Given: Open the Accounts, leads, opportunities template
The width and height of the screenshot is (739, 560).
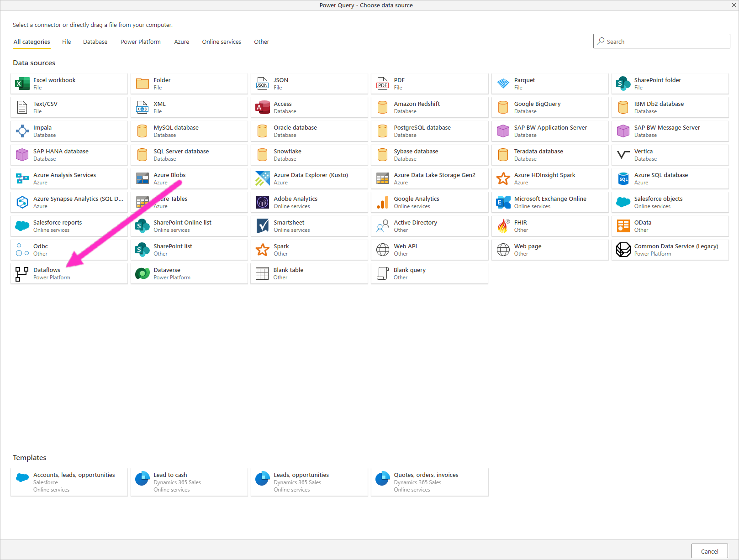Looking at the screenshot, I should point(69,482).
